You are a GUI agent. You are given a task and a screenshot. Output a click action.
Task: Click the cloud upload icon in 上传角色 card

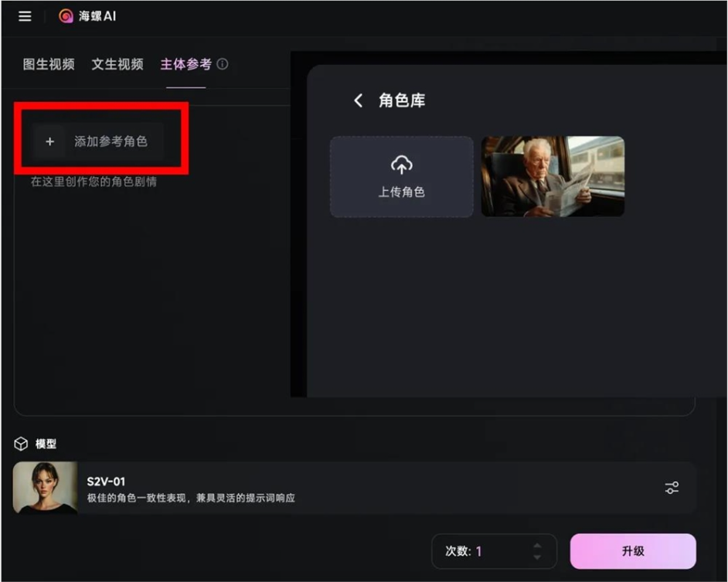tap(402, 164)
